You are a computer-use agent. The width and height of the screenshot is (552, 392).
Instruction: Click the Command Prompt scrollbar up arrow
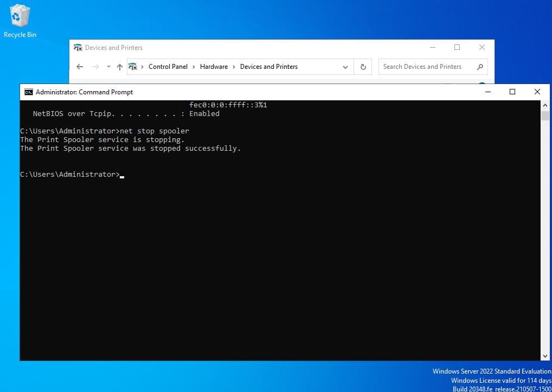545,105
